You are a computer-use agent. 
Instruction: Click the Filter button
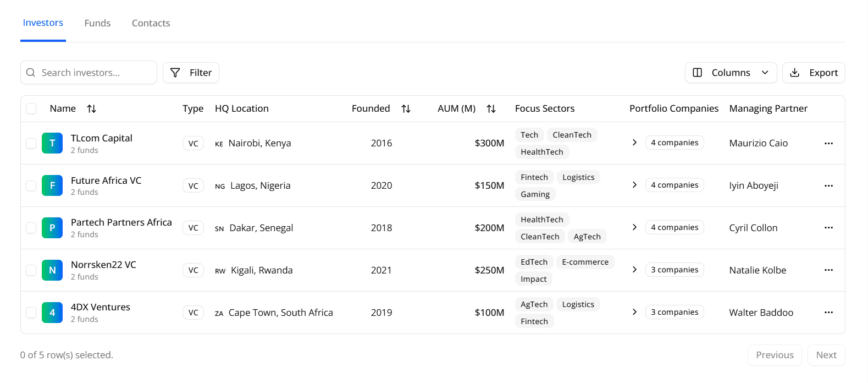coord(191,73)
